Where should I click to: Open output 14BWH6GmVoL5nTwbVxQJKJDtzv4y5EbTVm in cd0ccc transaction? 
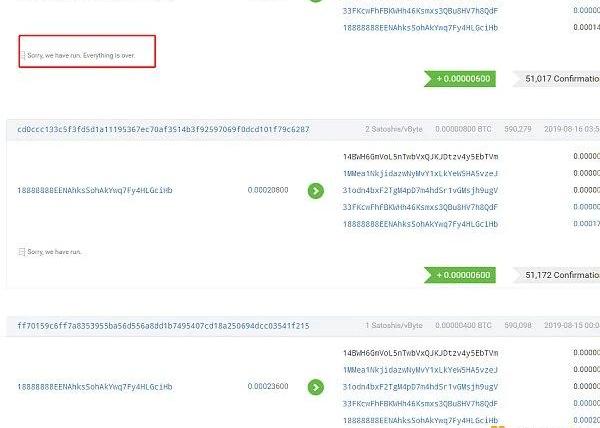[421, 156]
